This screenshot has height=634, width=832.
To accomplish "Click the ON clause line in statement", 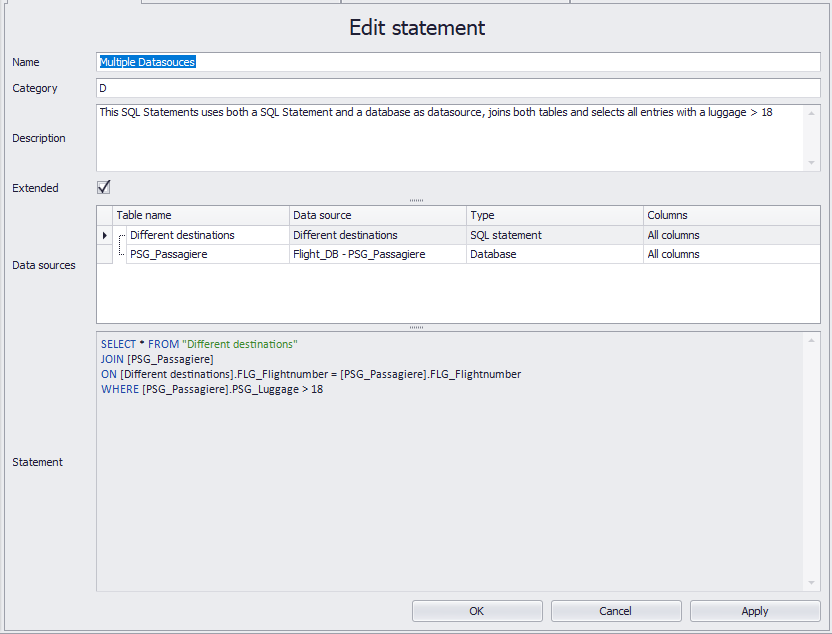I will (311, 374).
